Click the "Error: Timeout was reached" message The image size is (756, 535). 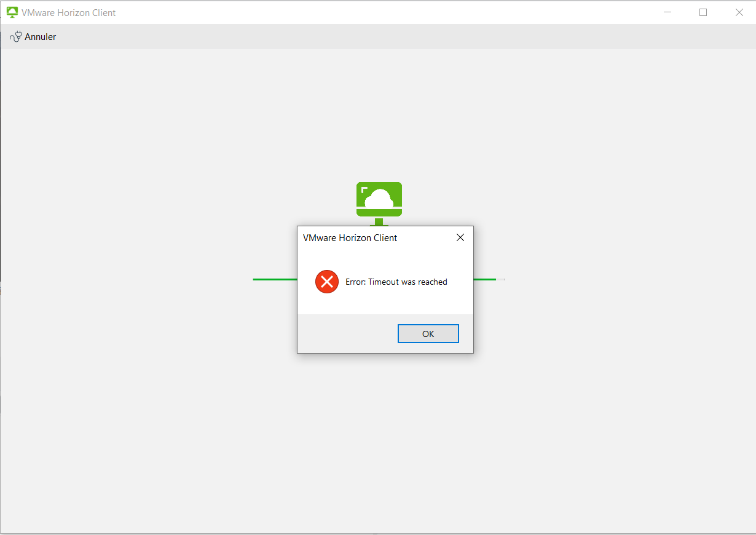pos(396,282)
